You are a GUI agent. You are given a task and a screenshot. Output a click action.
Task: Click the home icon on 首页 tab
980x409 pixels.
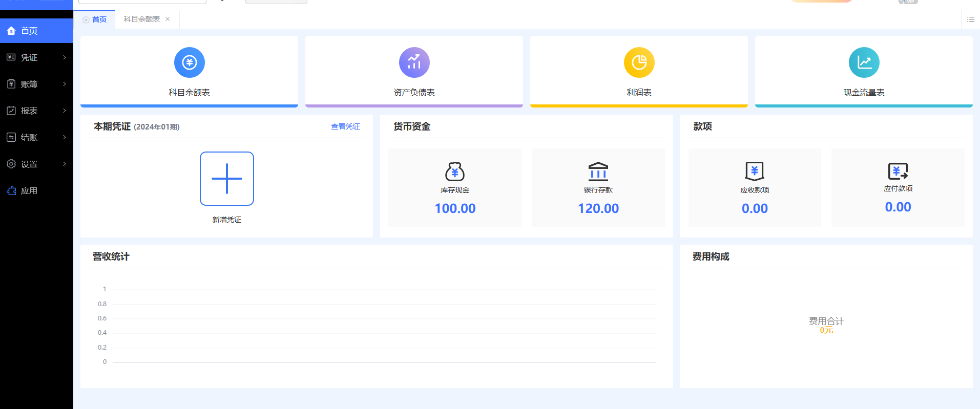coord(86,19)
